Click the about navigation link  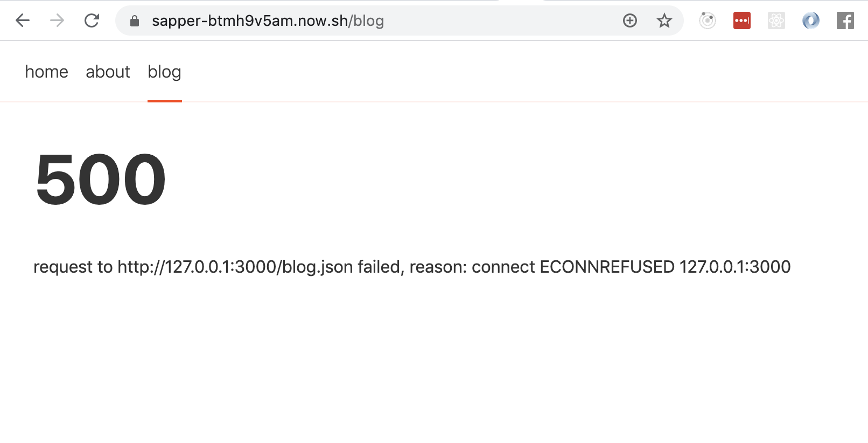click(108, 72)
